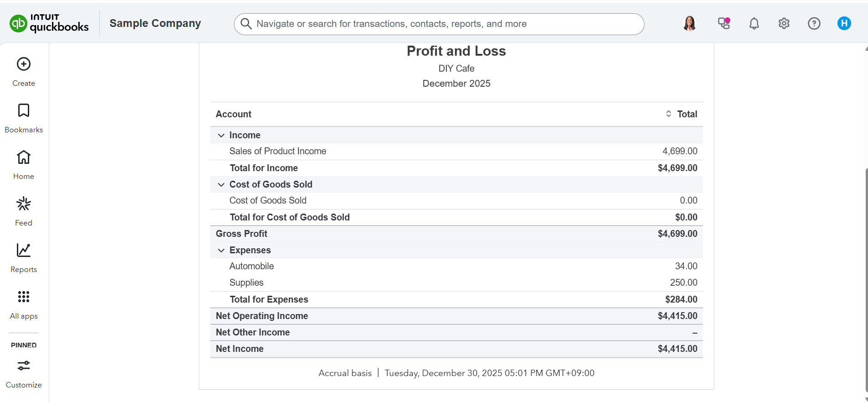This screenshot has width=868, height=403.
Task: Collapse the Expenses section
Action: point(221,251)
